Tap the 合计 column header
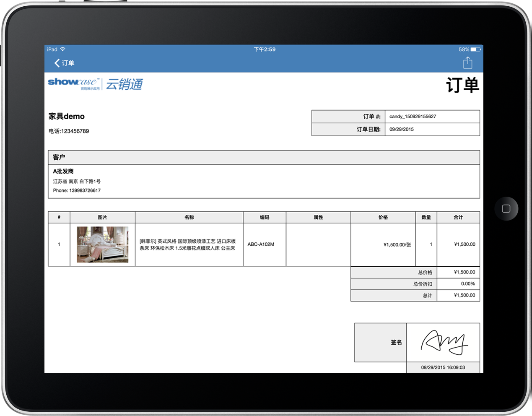Image resolution: width=532 pixels, height=416 pixels. 458,217
